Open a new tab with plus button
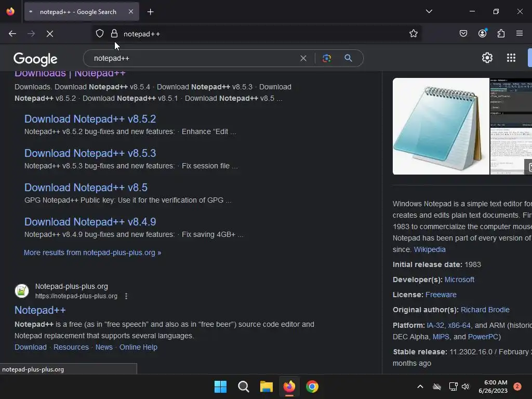The width and height of the screenshot is (532, 399). [150, 12]
